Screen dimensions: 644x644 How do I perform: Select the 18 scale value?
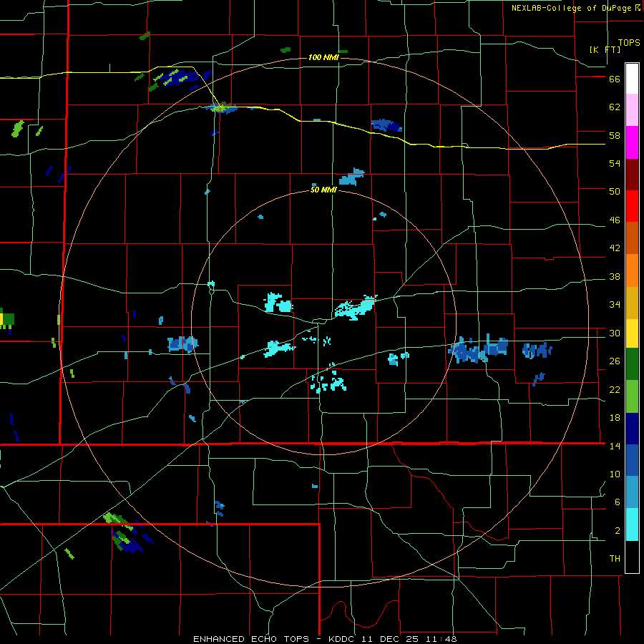(x=615, y=418)
